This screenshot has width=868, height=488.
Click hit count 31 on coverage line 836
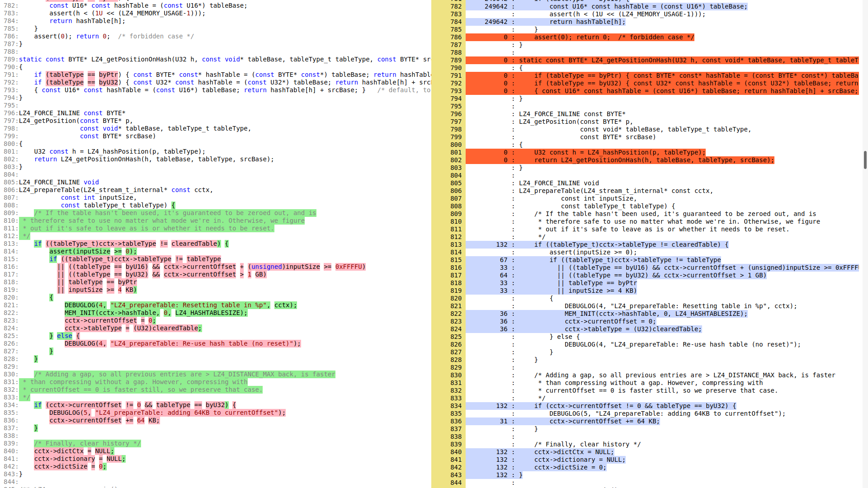[504, 421]
